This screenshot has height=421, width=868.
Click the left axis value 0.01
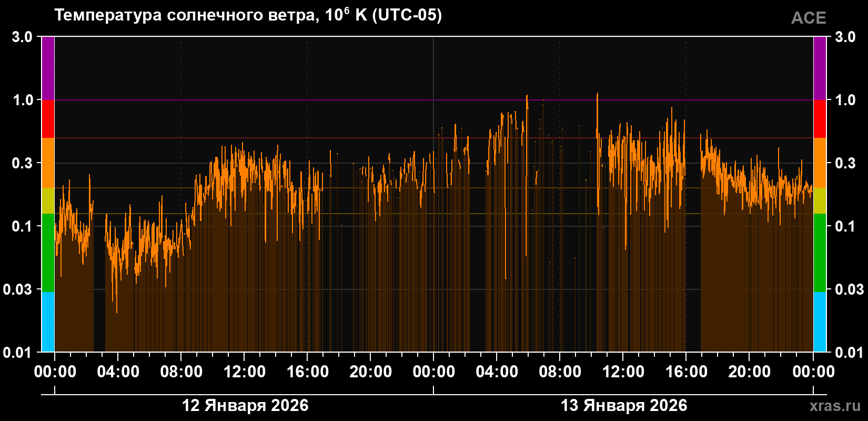(x=18, y=352)
